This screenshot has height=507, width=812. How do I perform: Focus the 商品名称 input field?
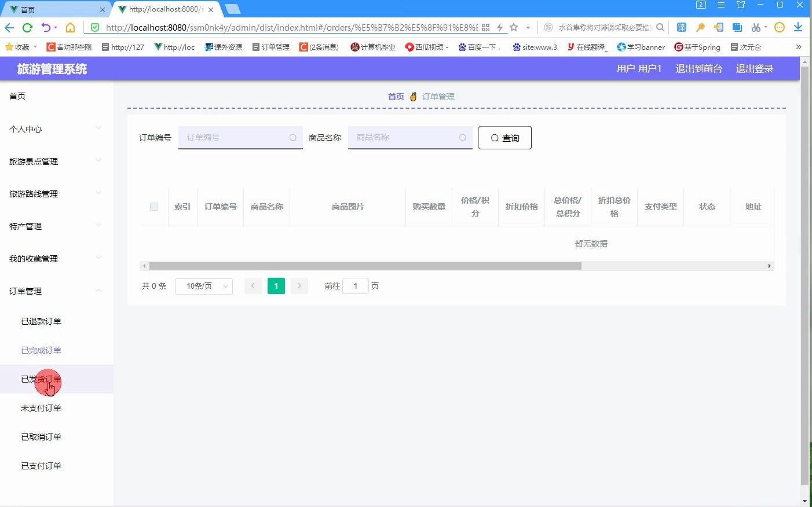pos(410,138)
